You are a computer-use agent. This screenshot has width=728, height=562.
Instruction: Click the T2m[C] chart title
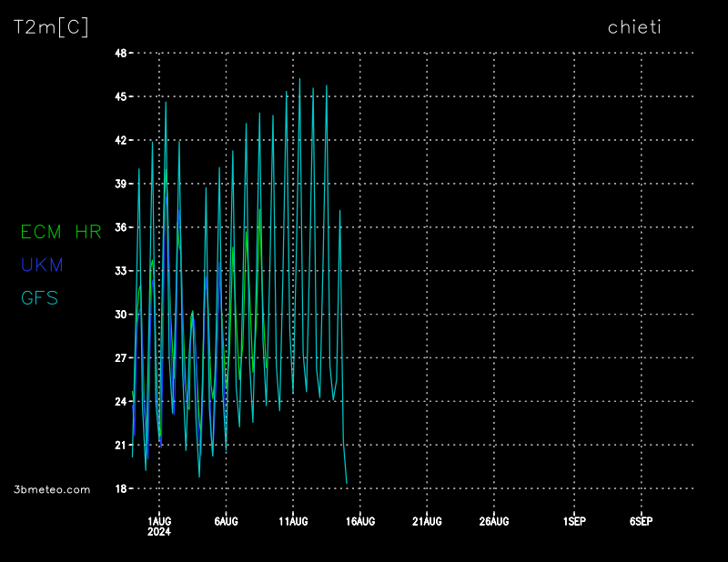pyautogui.click(x=51, y=27)
